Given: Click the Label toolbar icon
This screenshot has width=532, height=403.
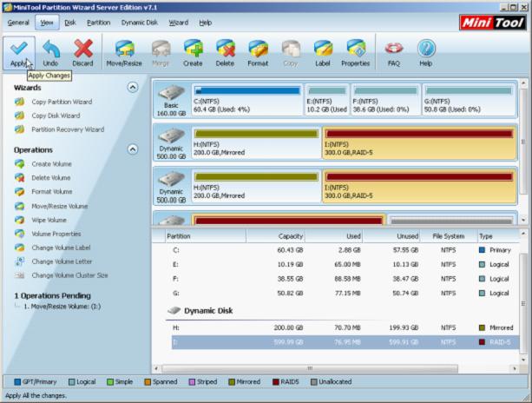Looking at the screenshot, I should point(323,53).
